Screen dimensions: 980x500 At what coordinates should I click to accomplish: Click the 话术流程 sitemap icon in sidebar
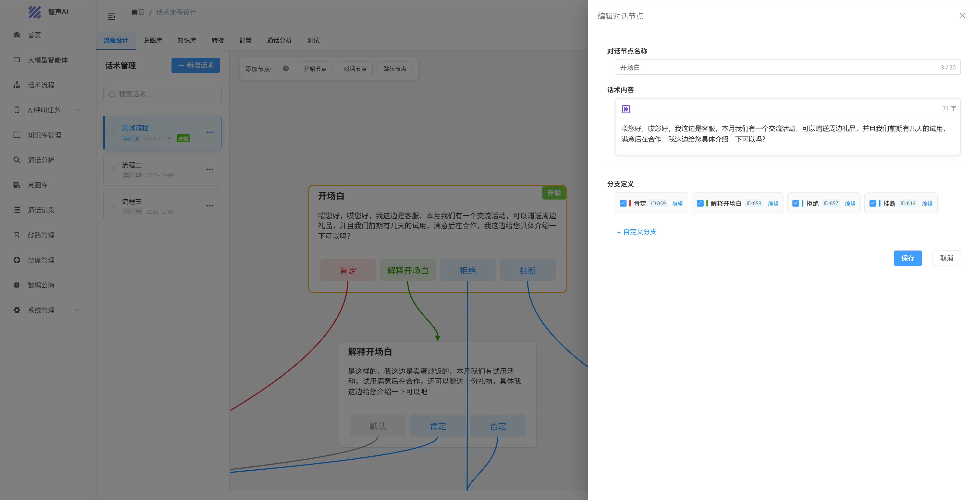click(x=17, y=85)
